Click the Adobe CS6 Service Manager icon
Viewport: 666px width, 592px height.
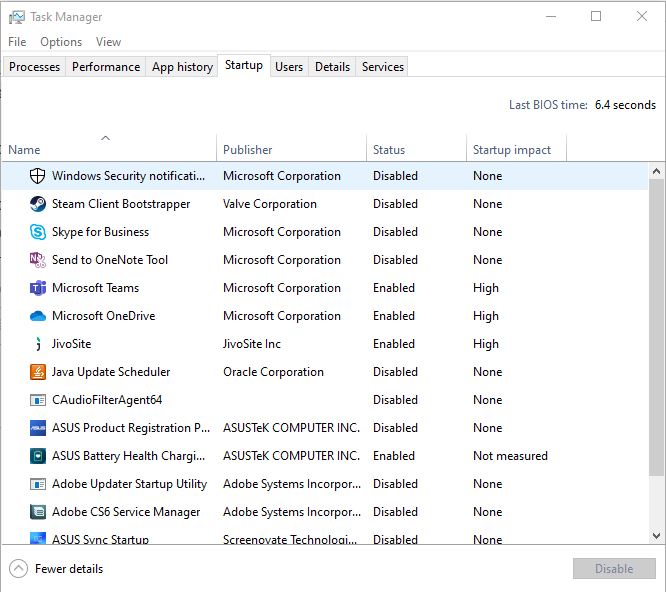click(x=38, y=512)
